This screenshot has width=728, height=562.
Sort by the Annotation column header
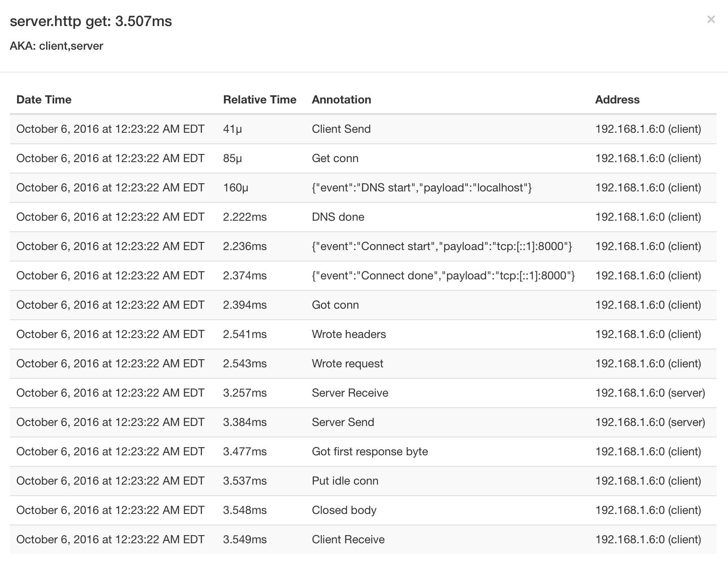coord(342,99)
